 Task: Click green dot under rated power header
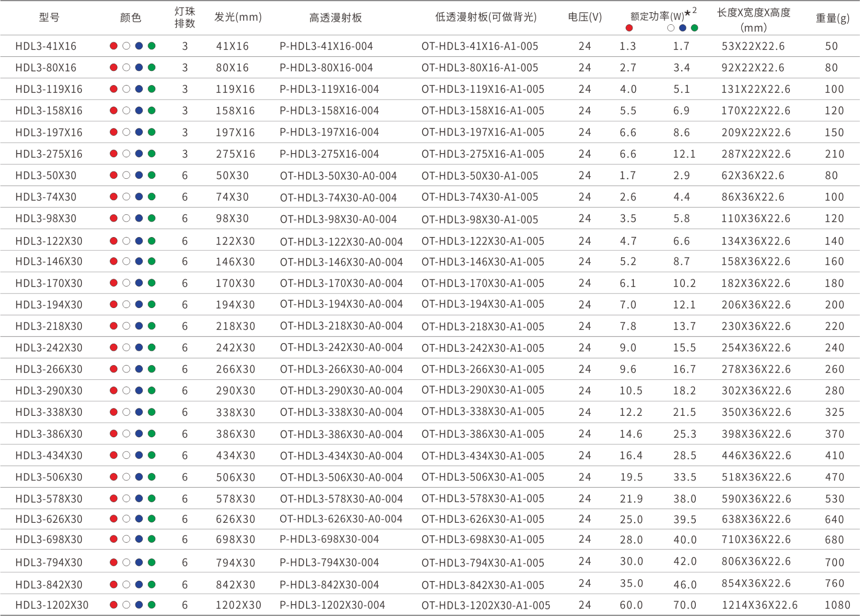pos(695,28)
